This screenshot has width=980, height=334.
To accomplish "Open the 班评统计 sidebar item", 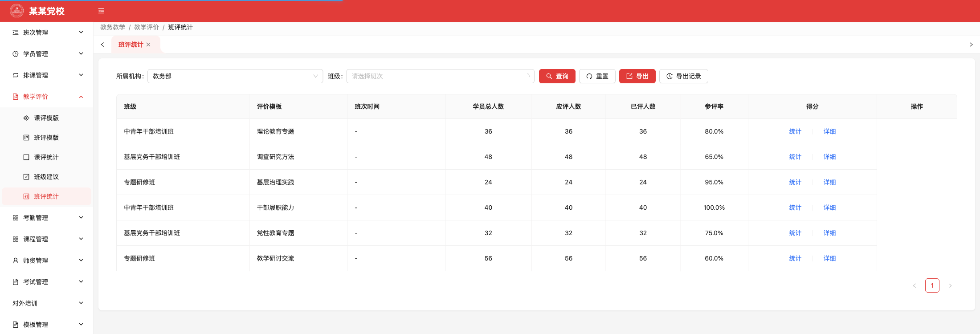I will (x=47, y=196).
